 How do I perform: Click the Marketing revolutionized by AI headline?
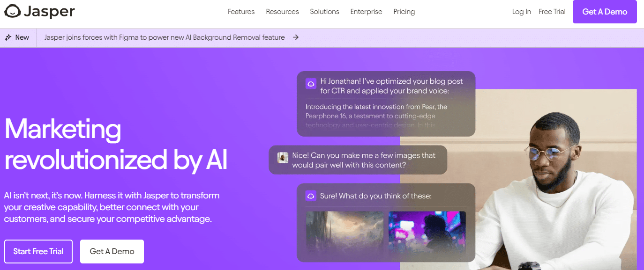(x=116, y=144)
